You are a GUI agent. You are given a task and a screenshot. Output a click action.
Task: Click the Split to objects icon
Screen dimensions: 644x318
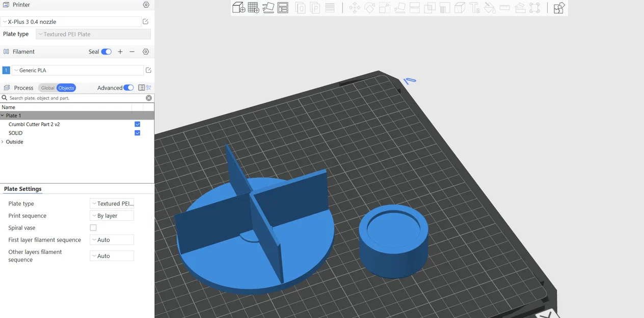301,8
